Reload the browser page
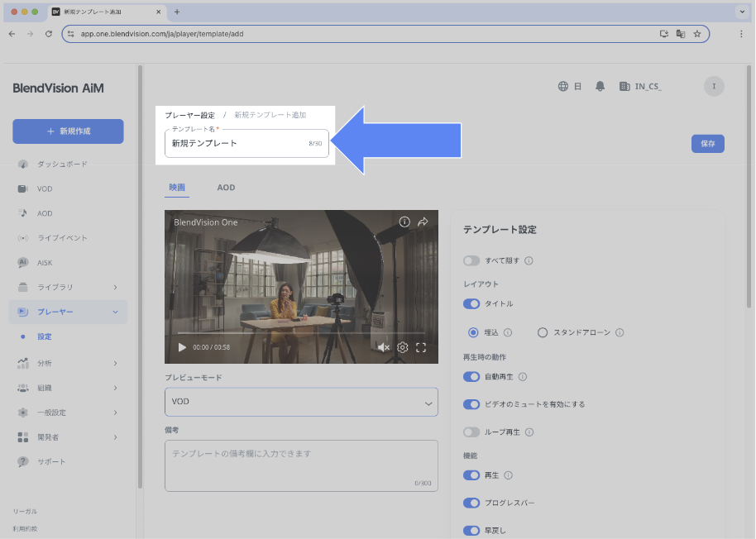Viewport: 756px width, 539px height. pyautogui.click(x=48, y=34)
